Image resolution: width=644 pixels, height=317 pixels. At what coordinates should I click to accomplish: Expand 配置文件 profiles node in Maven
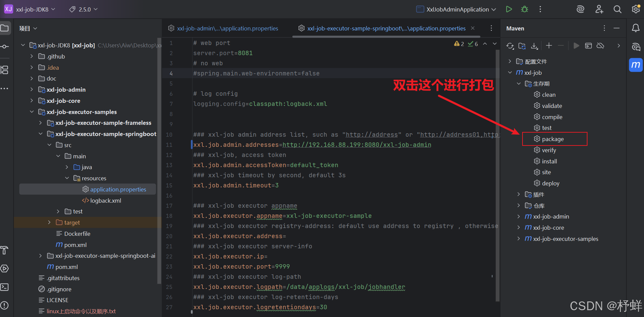(x=510, y=61)
